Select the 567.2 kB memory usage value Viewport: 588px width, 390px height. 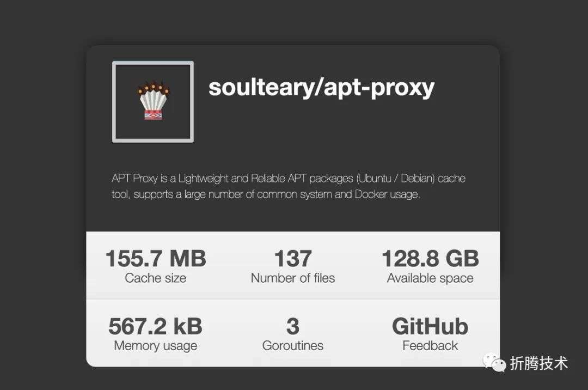pos(156,326)
